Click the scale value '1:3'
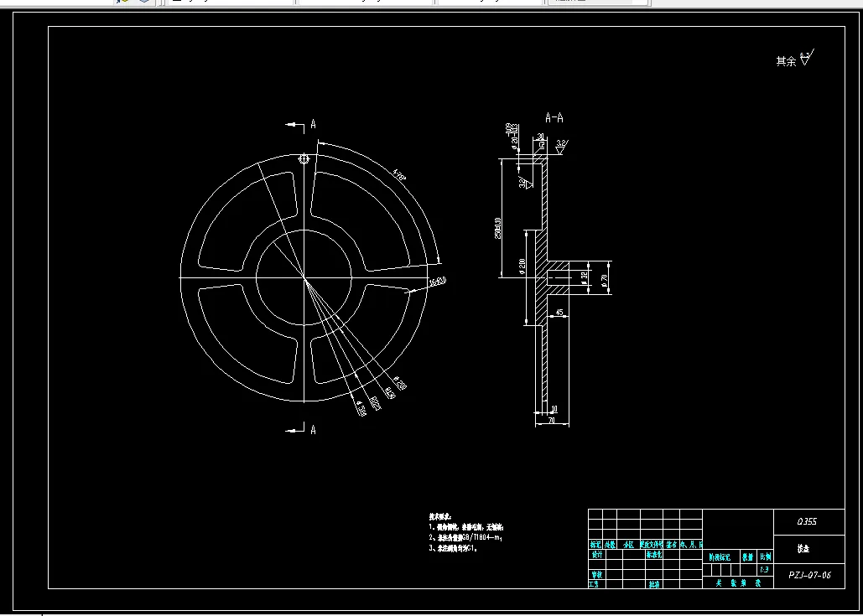 pos(764,570)
